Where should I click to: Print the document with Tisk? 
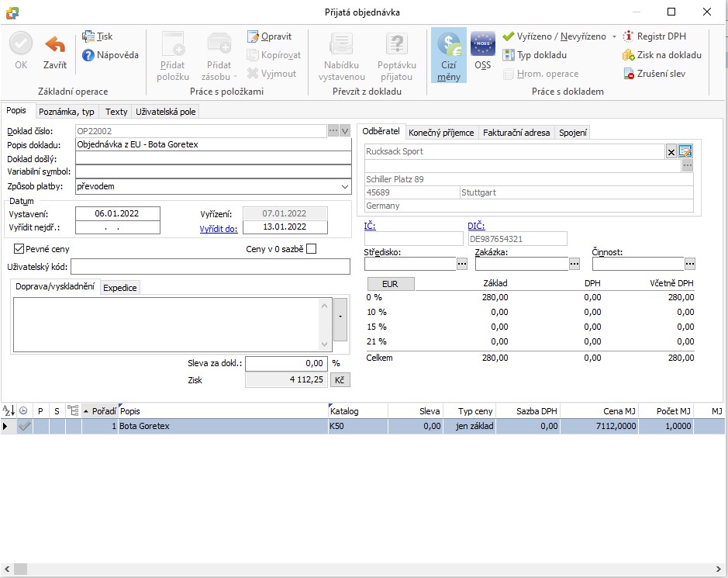tap(97, 36)
